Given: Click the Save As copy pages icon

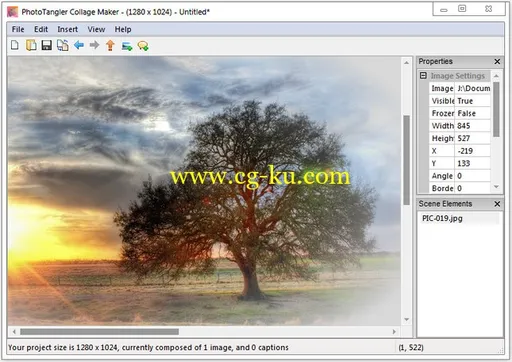Looking at the screenshot, I should [x=63, y=45].
